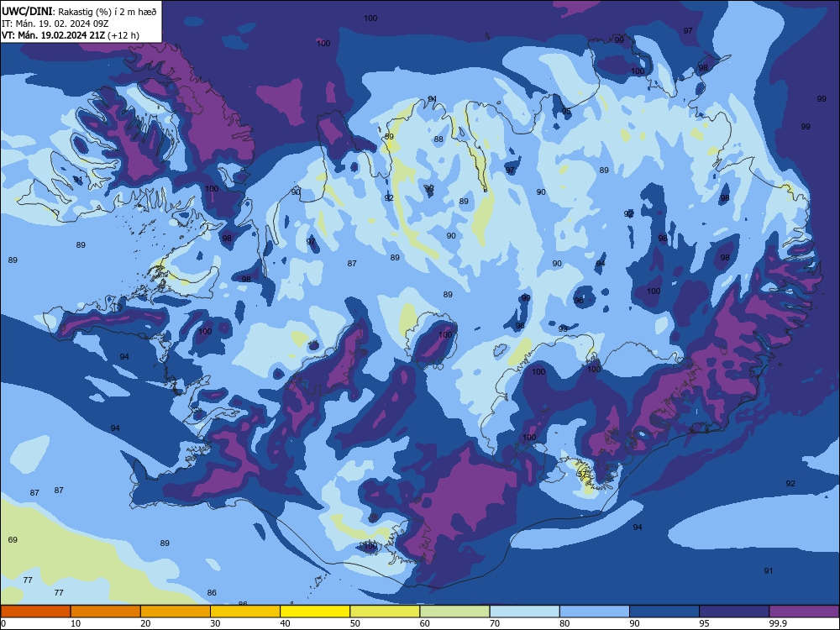Viewport: 840px width, 630px height.
Task: Click the '57' humidity value on the map
Action: click(x=582, y=474)
